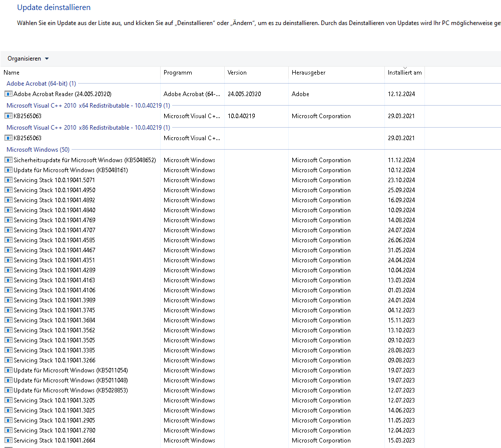Sort by Programm column header
Viewport: 501px width, 448px height.
[178, 73]
